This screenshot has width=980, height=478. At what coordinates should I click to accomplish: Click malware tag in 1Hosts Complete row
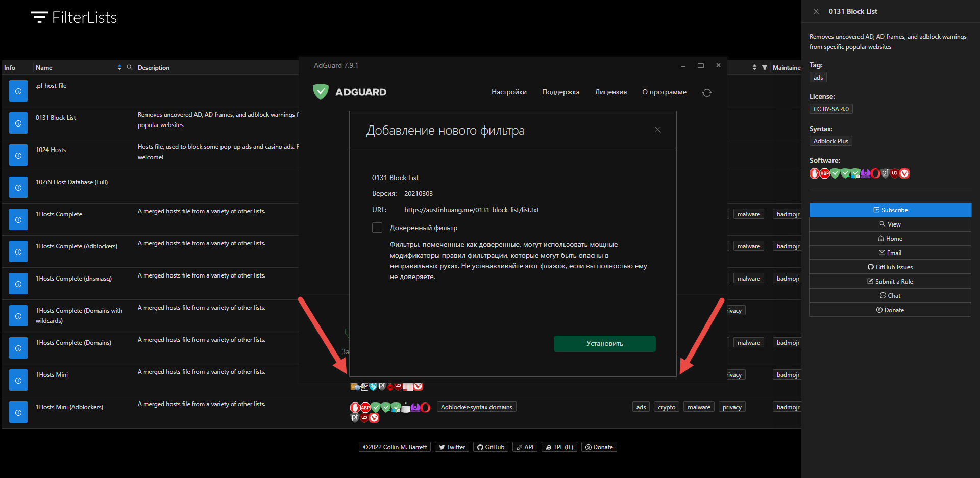749,214
